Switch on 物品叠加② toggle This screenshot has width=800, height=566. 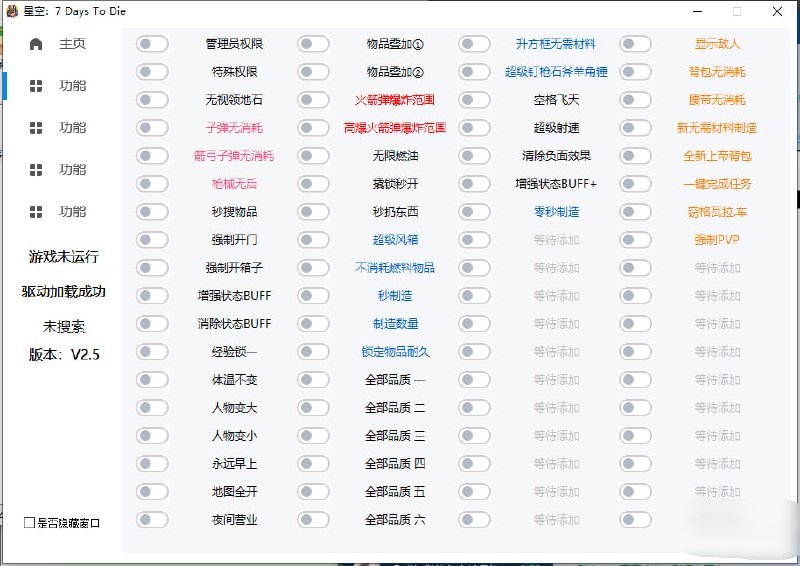pyautogui.click(x=313, y=72)
